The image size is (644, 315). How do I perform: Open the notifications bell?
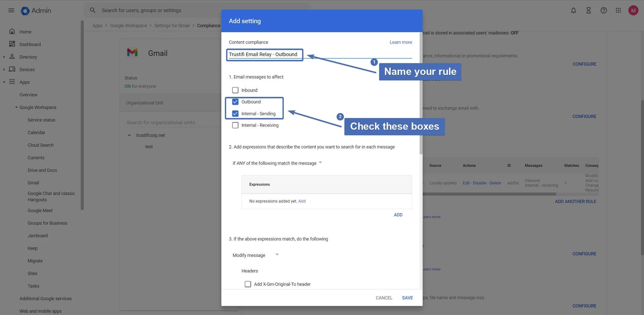tap(574, 10)
